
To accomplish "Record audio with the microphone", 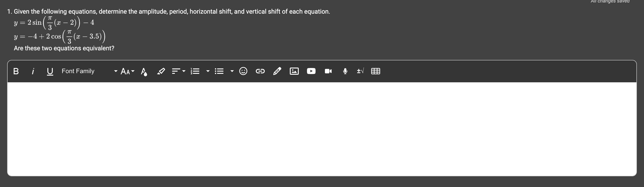I will [345, 71].
